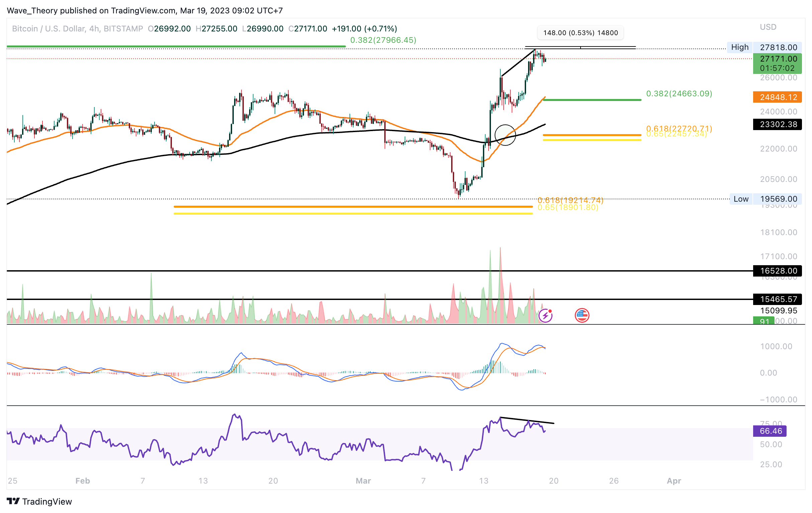The image size is (812, 513).
Task: Click the purple RSI value label 66.46
Action: pyautogui.click(x=770, y=431)
